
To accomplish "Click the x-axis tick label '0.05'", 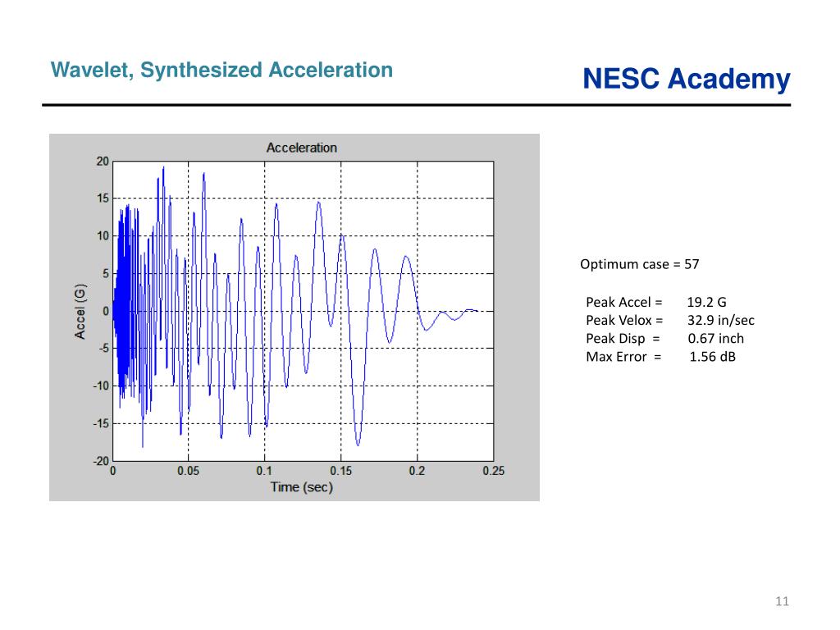I will [188, 471].
